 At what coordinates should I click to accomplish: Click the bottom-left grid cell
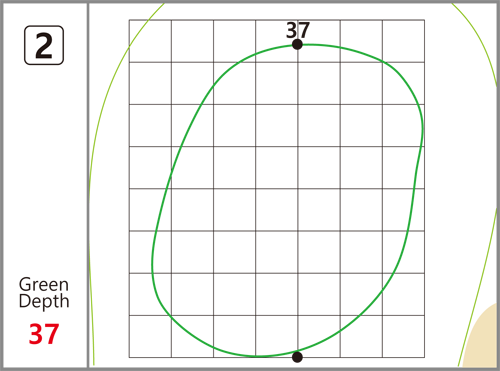(x=150, y=336)
